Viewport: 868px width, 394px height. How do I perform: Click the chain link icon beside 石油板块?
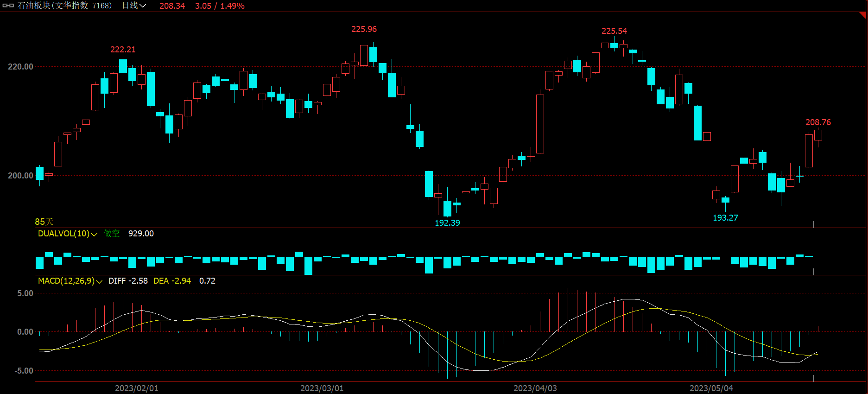pos(8,6)
